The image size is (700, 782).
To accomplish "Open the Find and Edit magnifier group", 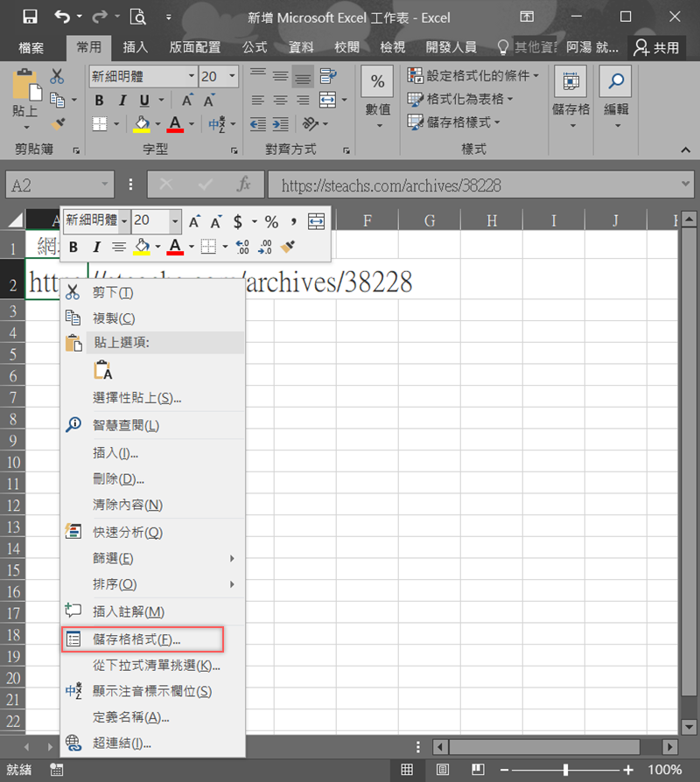I will 616,101.
